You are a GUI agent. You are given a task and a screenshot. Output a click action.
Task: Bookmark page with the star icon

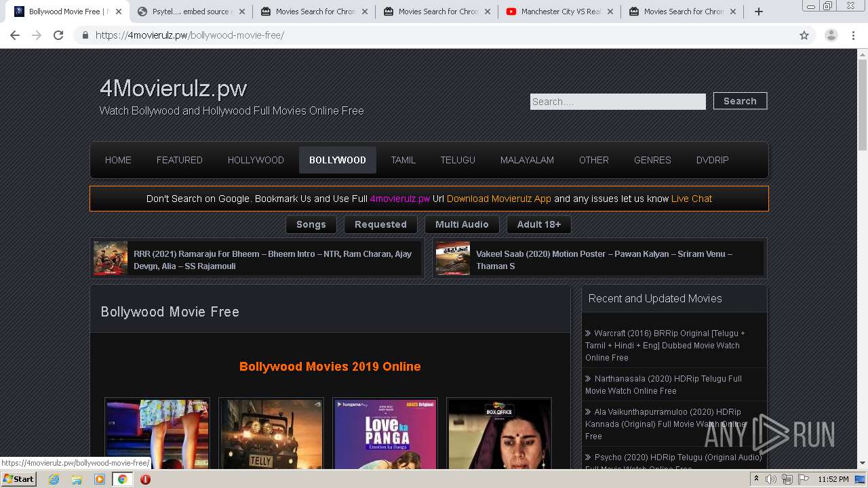point(804,35)
